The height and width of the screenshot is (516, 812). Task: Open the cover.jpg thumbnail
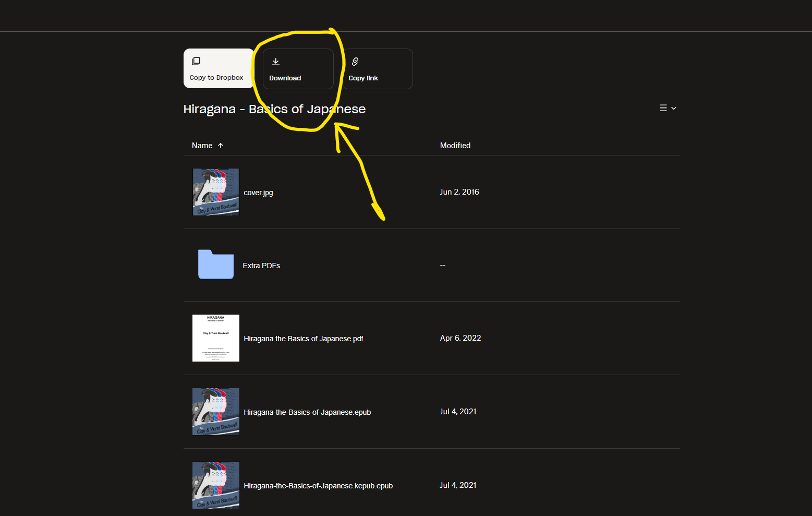(216, 192)
